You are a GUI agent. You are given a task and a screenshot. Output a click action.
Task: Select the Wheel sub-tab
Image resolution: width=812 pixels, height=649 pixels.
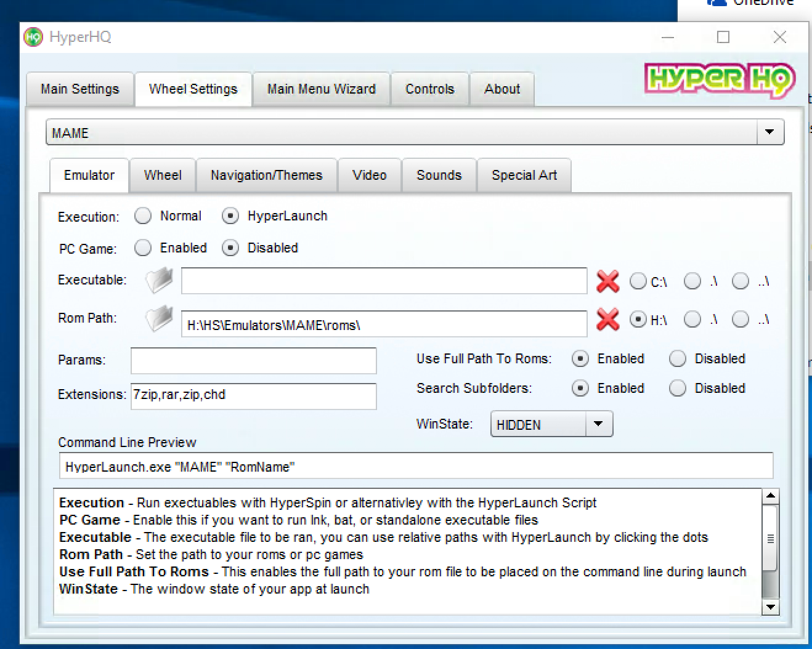point(163,175)
